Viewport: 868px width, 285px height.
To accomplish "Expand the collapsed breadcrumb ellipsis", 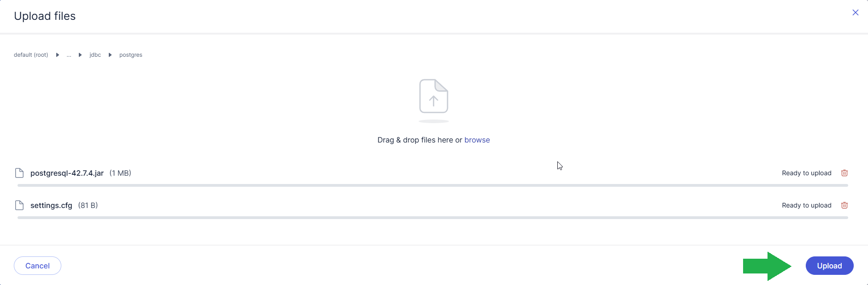I will [69, 55].
